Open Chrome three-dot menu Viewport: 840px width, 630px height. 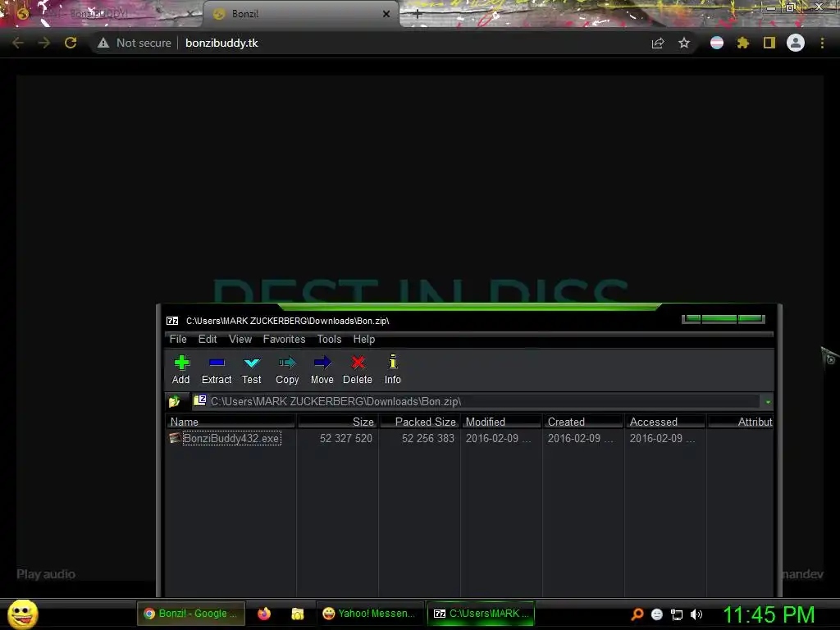pos(822,43)
